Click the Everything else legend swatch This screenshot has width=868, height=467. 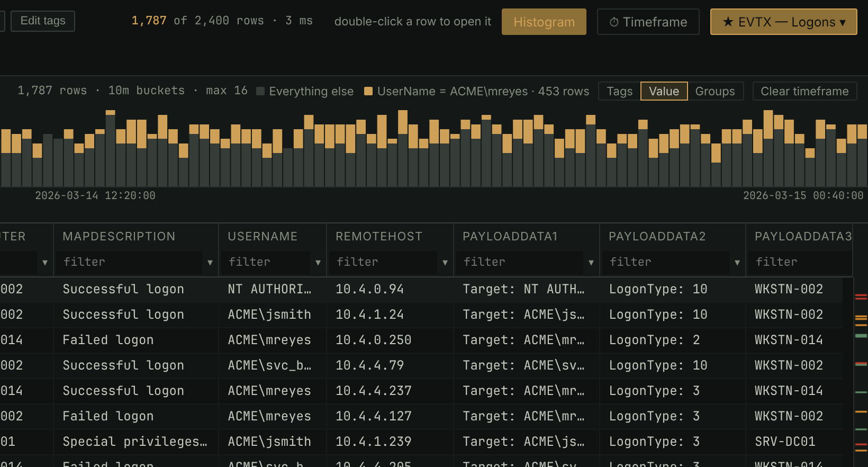260,91
